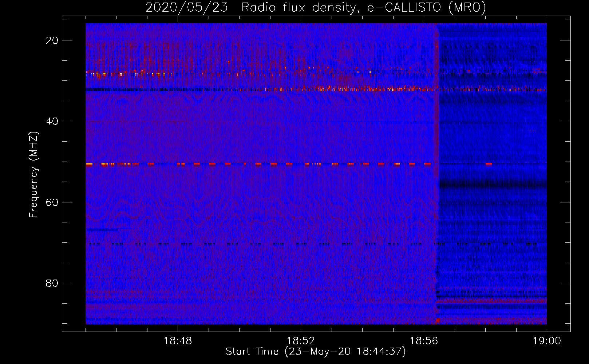
Task: Click the 60 frequency tick label
Action: 52,202
